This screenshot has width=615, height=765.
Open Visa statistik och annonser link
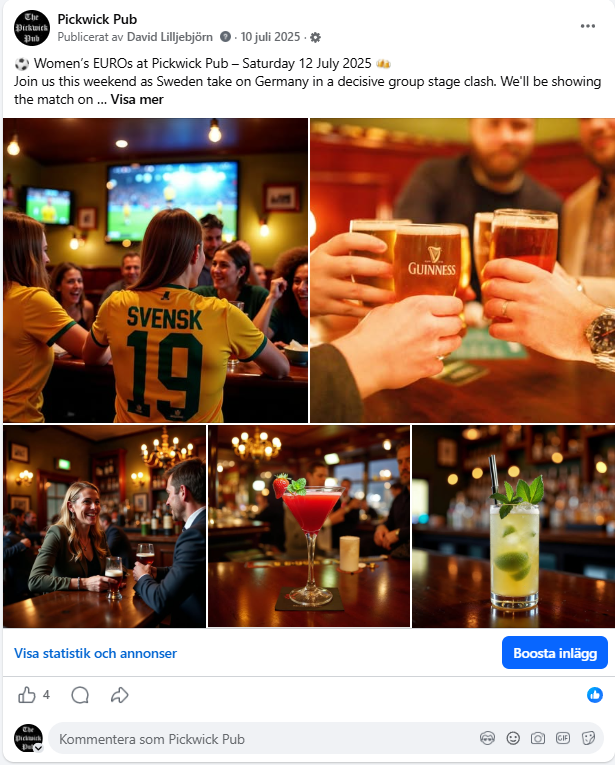95,653
